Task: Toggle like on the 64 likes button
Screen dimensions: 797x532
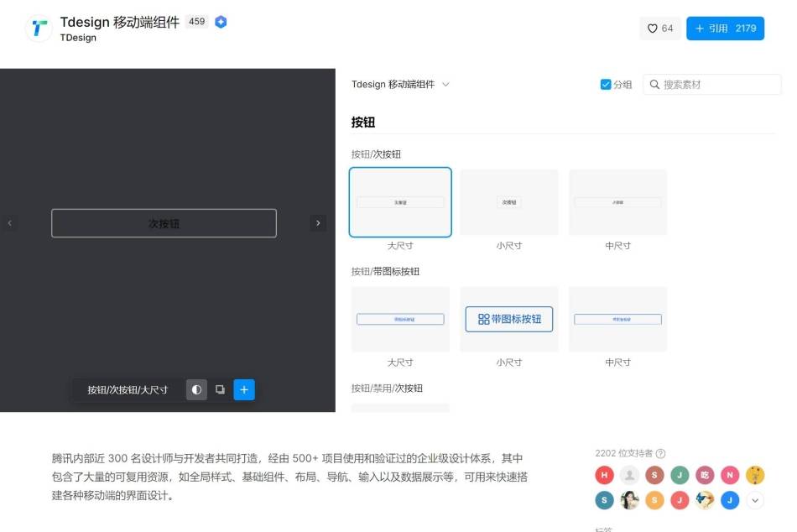Action: 660,28
